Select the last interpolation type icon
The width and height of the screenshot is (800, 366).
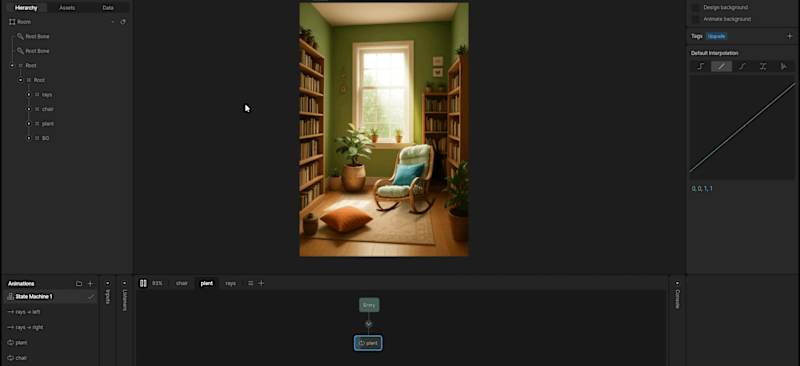(x=784, y=67)
